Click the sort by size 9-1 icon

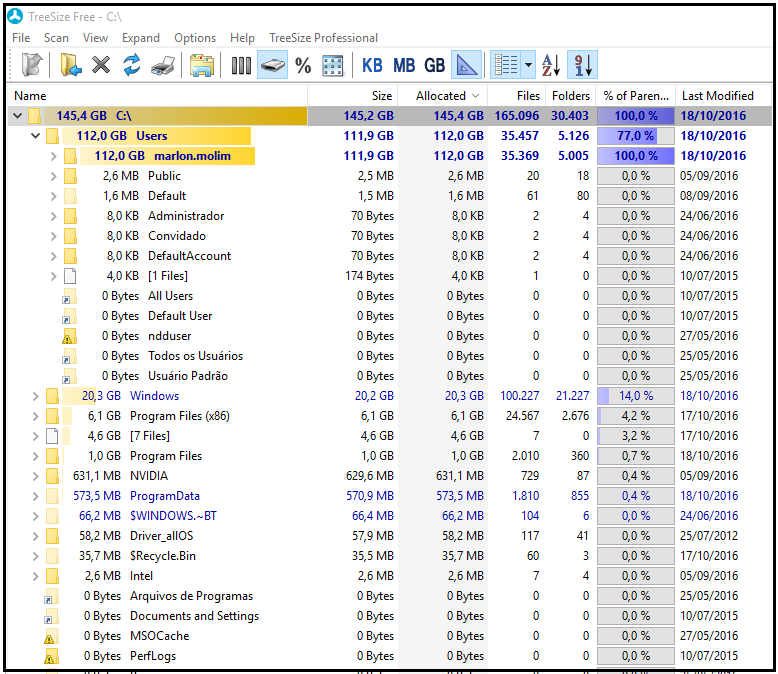tap(581, 65)
